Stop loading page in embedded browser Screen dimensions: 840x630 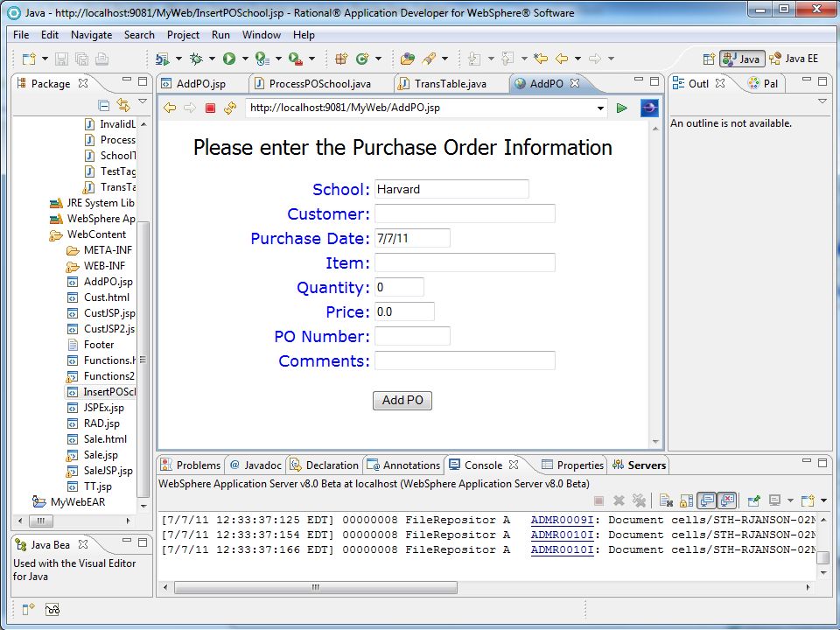pyautogui.click(x=210, y=108)
